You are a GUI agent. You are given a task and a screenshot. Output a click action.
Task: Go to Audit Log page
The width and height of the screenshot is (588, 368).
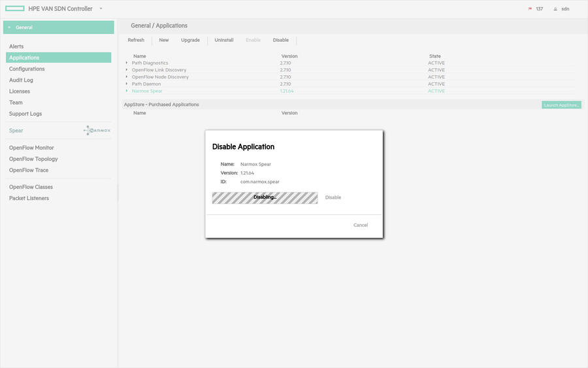pos(21,80)
